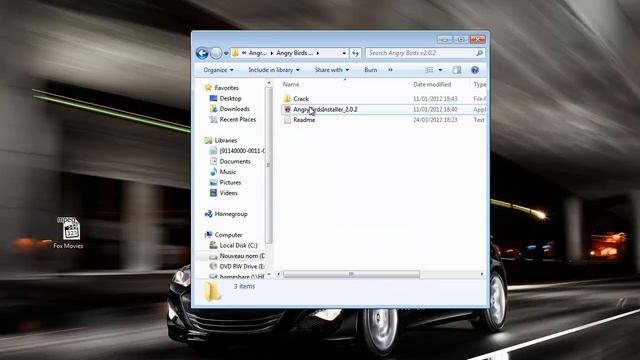This screenshot has width=640, height=360.
Task: Sort files by Name column header
Action: tap(291, 84)
